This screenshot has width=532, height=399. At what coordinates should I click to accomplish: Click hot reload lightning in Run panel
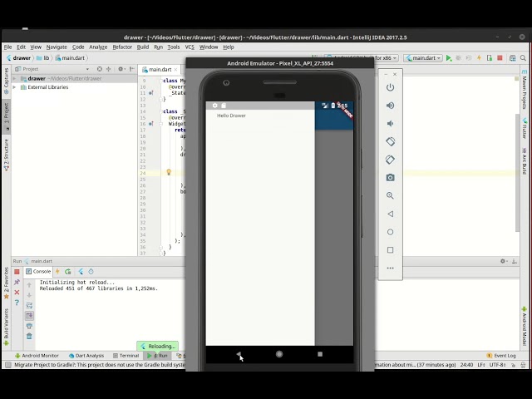(57, 272)
